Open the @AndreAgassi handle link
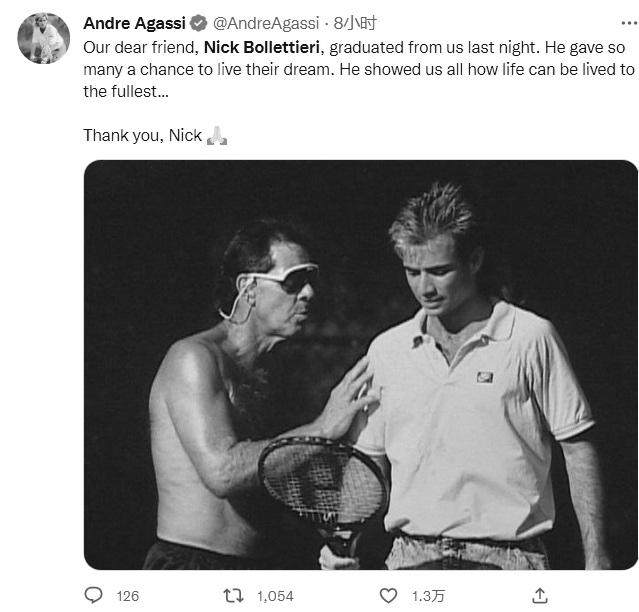This screenshot has width=639, height=612. (x=266, y=23)
